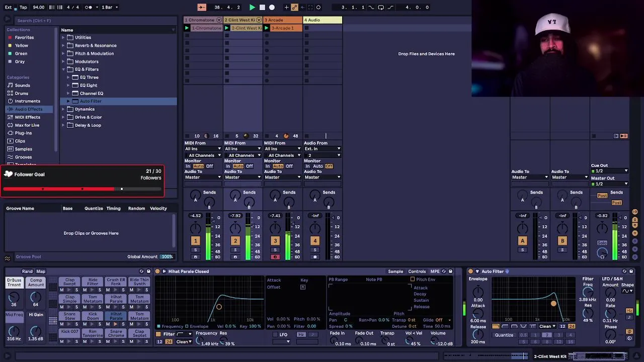
Task: Mute the Kick Doom pad
Action: (85, 324)
